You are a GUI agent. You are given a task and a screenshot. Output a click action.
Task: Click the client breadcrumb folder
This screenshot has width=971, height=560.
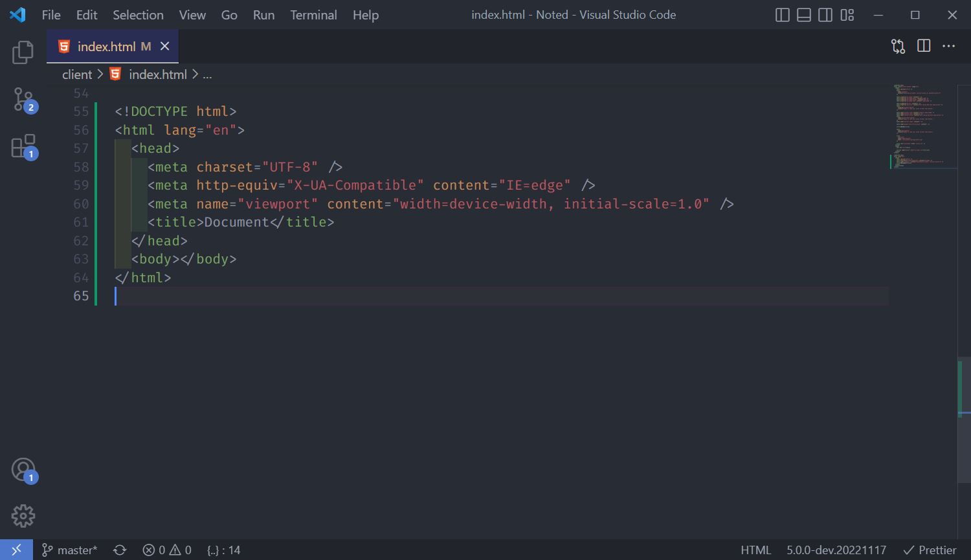77,74
